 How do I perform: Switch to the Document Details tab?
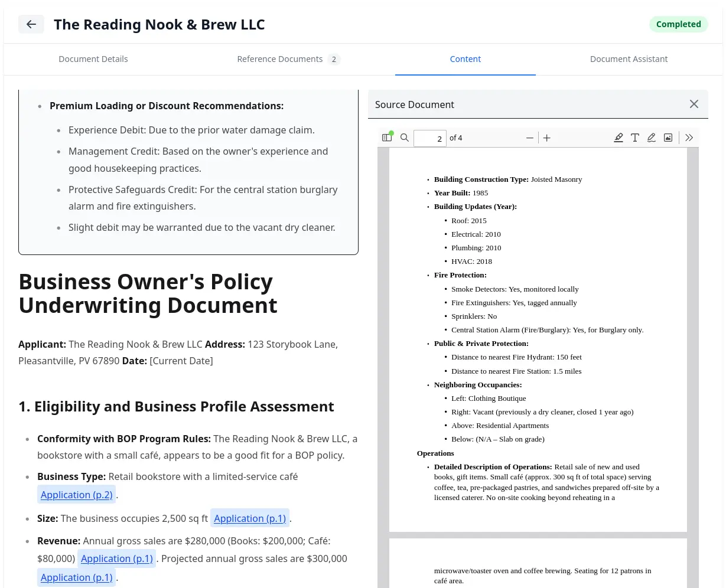pos(93,59)
